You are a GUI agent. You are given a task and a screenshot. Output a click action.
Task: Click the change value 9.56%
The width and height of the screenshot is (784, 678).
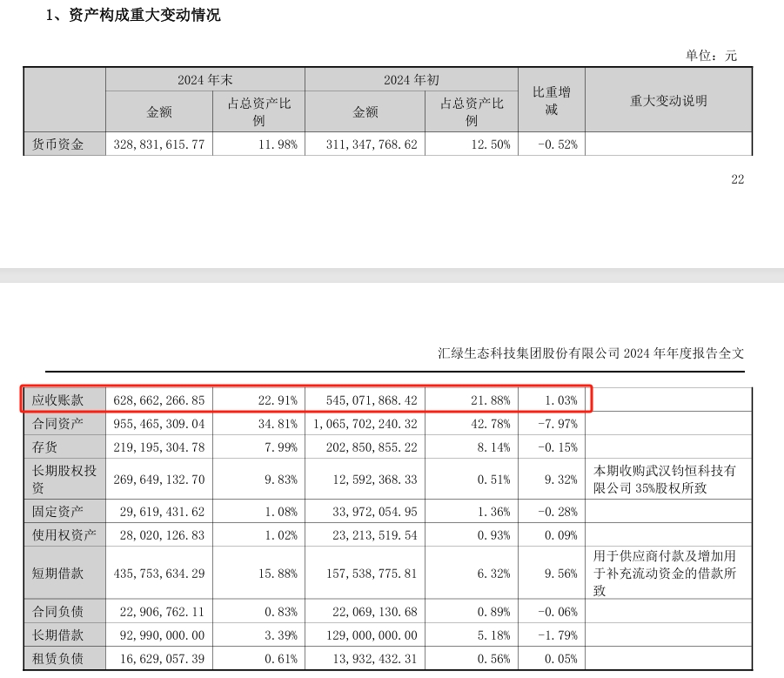(x=561, y=573)
